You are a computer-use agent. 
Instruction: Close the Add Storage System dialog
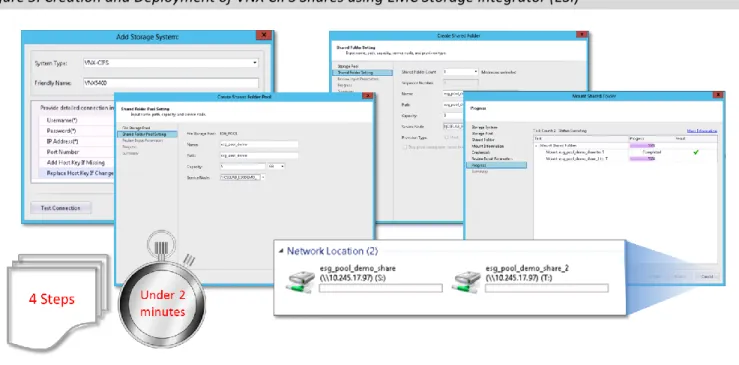pos(263,35)
